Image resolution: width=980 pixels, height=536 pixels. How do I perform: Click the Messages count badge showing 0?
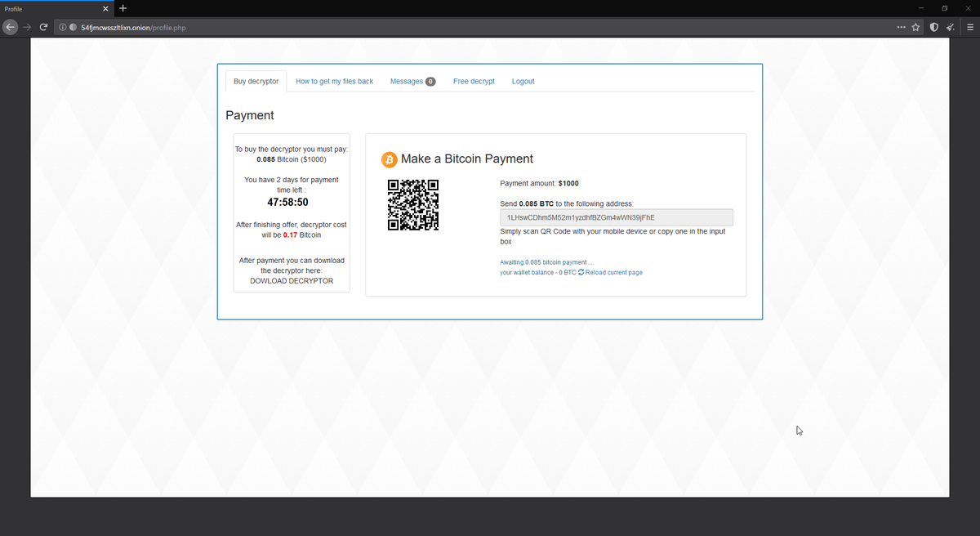[430, 82]
